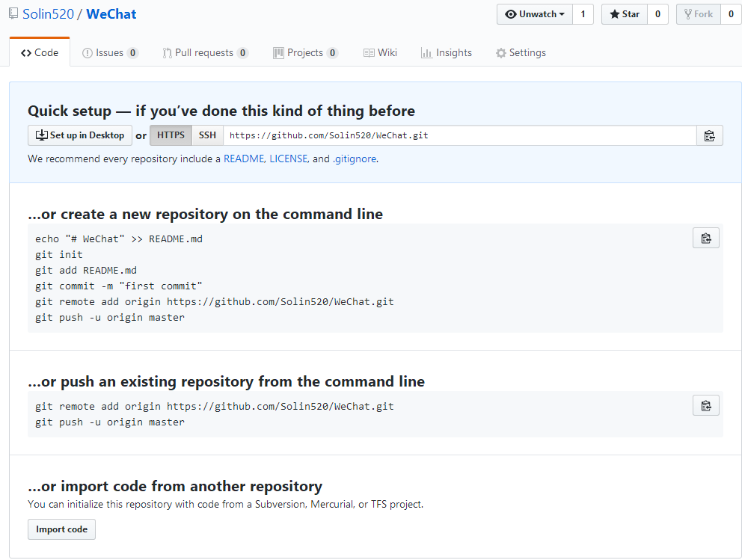Click the 'git init' command line

coord(58,254)
